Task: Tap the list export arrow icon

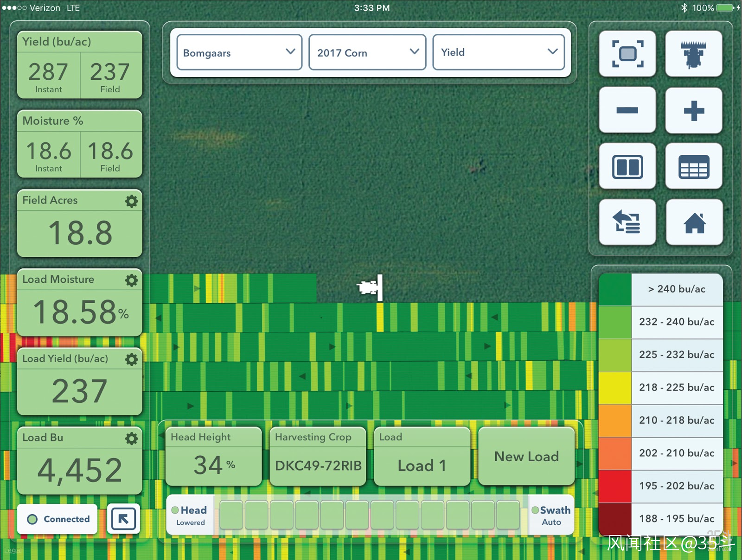Action: coord(627,223)
